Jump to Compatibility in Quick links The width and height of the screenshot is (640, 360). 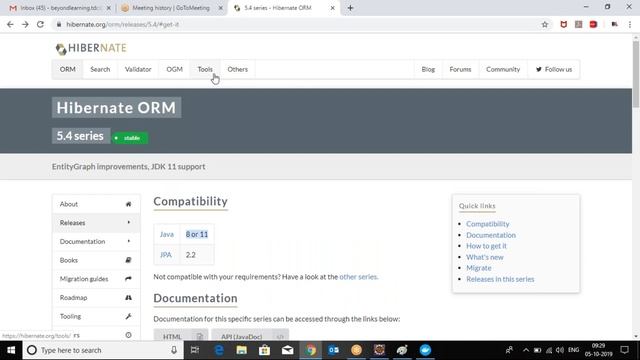coord(488,224)
